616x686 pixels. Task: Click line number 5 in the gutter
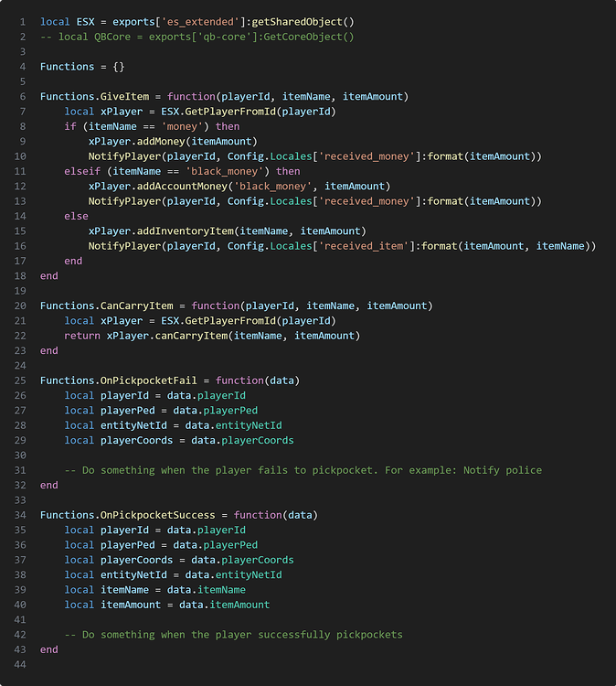click(x=23, y=81)
